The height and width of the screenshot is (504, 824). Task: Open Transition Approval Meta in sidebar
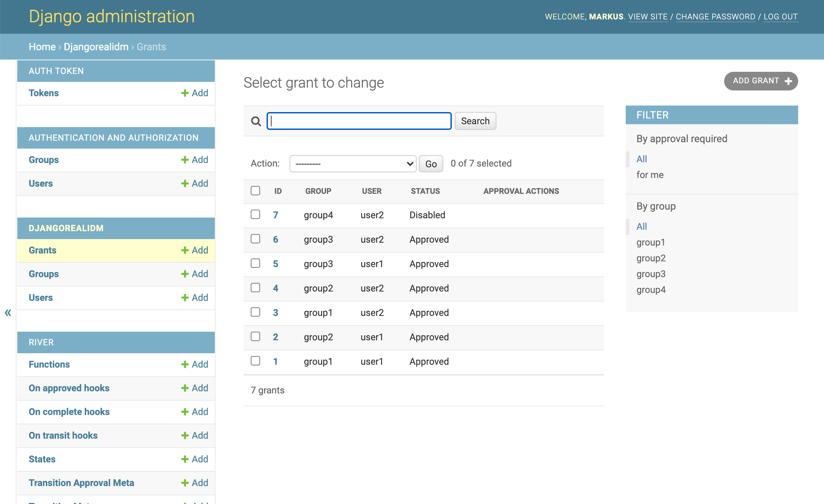[82, 483]
